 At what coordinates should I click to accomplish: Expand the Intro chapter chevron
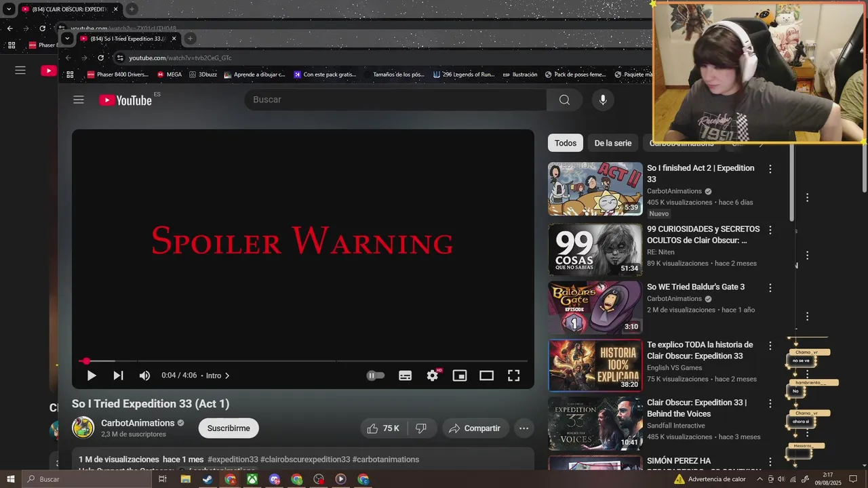pyautogui.click(x=227, y=375)
